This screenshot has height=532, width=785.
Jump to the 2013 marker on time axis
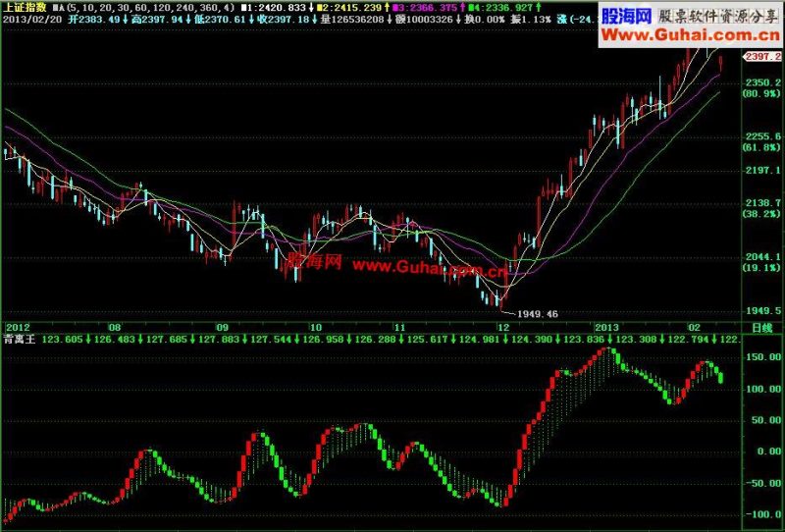(606, 328)
